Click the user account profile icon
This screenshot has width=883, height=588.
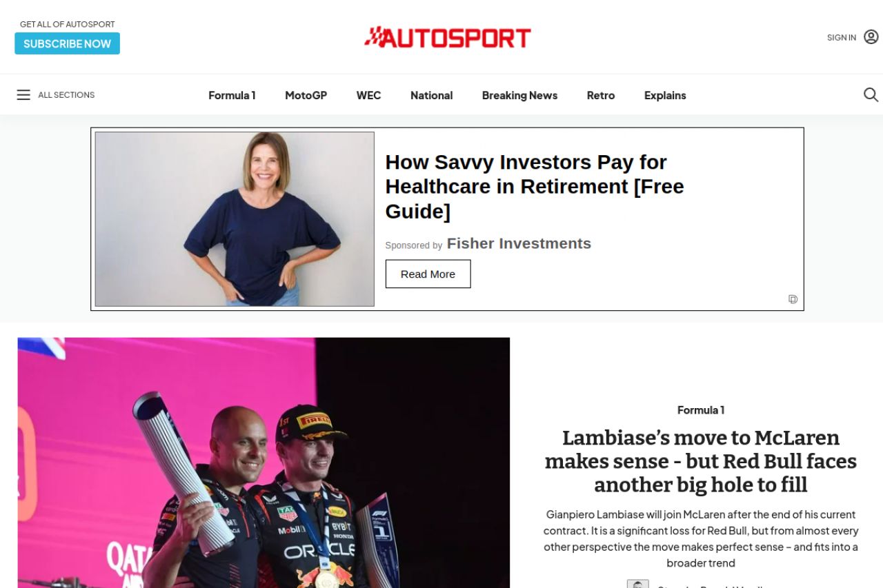871,37
